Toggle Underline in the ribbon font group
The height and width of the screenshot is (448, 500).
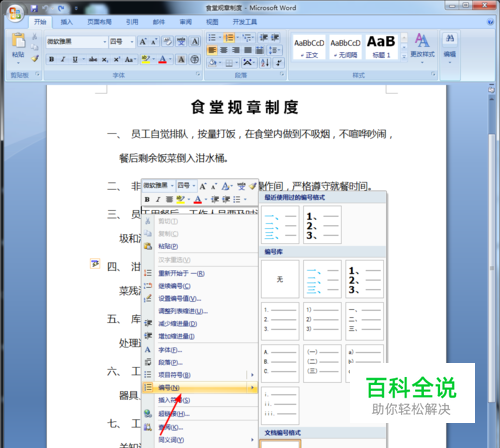coord(75,59)
